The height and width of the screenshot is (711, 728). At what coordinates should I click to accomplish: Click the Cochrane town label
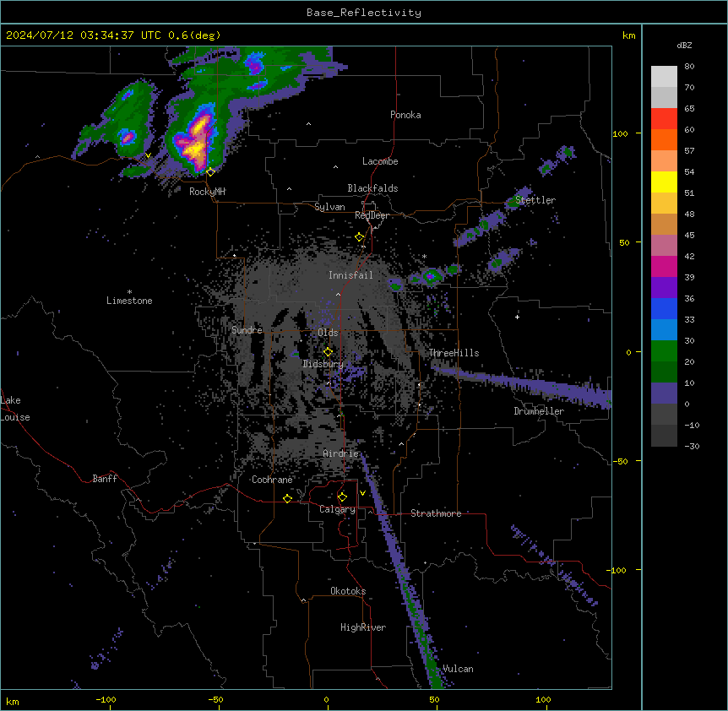point(272,480)
